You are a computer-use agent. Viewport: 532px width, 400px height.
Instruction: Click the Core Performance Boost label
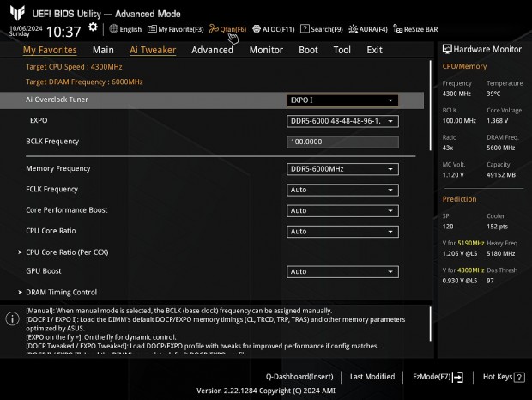click(67, 210)
